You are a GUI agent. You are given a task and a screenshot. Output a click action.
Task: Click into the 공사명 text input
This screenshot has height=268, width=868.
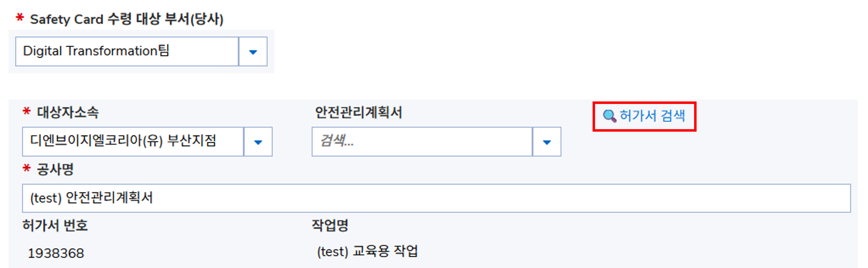point(436,198)
